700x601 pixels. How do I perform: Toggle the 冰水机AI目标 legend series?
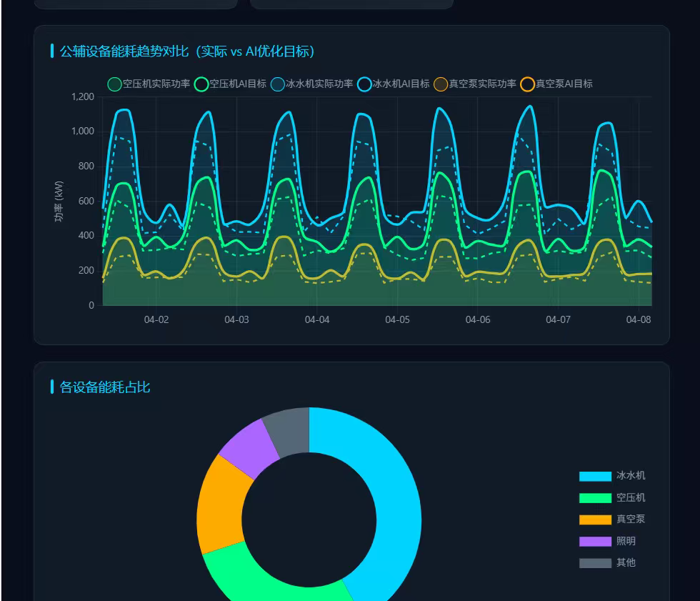pos(394,84)
